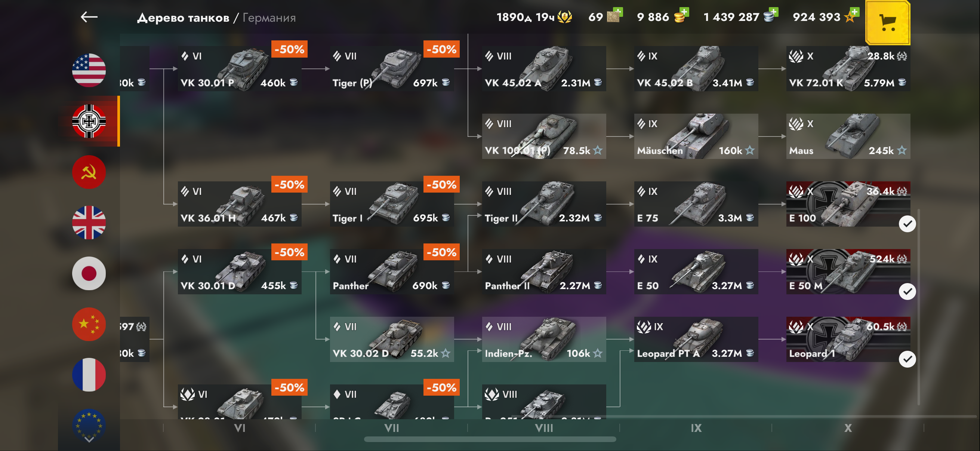Toggle the checkmark on E 50 M
This screenshot has width=980, height=451.
[x=907, y=292]
